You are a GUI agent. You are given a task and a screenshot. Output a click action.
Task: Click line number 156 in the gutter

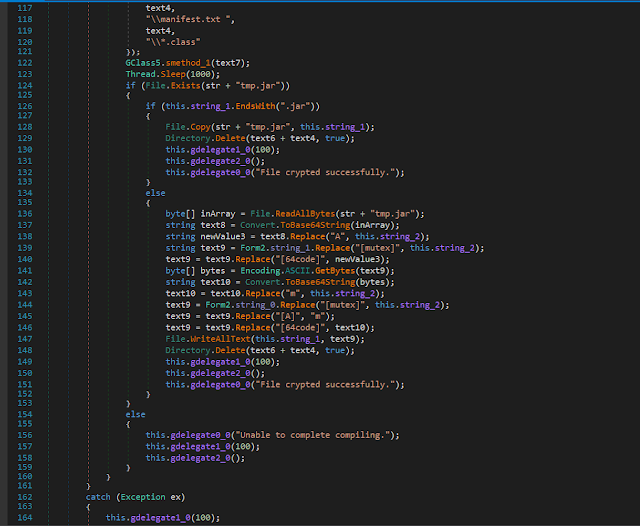[x=24, y=435]
